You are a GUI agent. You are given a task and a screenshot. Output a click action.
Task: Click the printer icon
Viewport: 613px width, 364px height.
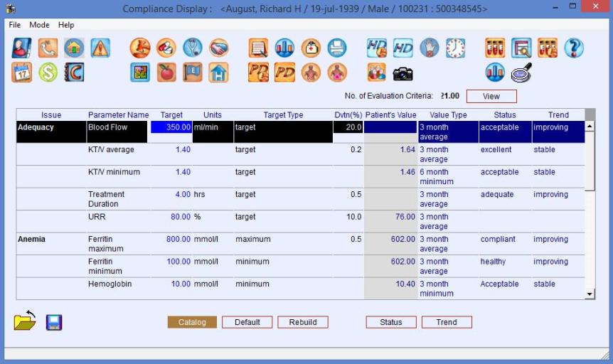[337, 48]
